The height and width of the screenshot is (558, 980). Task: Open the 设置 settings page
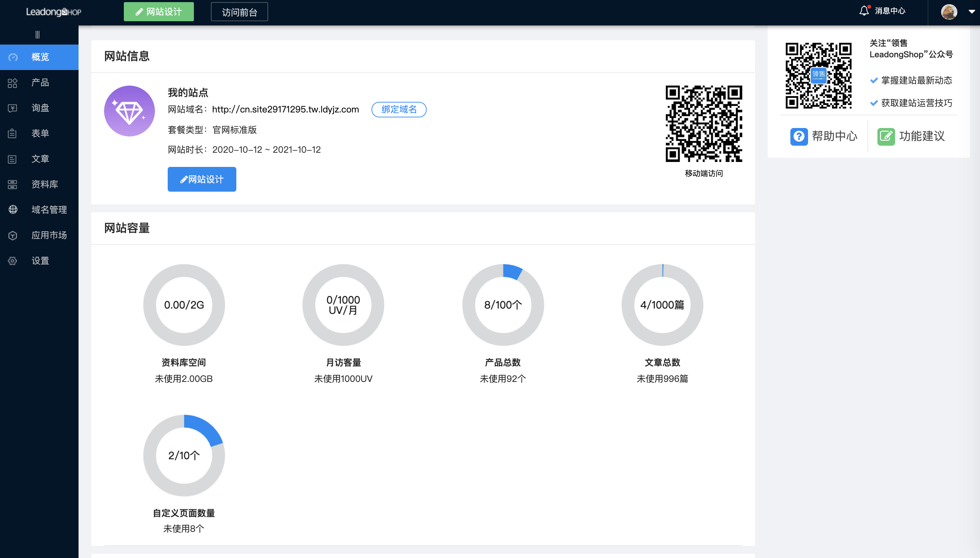pyautogui.click(x=40, y=261)
